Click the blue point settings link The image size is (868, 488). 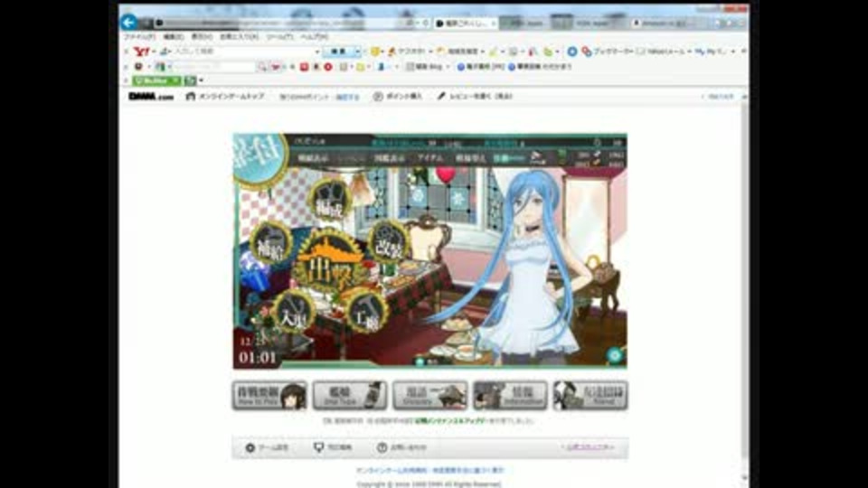pos(347,97)
